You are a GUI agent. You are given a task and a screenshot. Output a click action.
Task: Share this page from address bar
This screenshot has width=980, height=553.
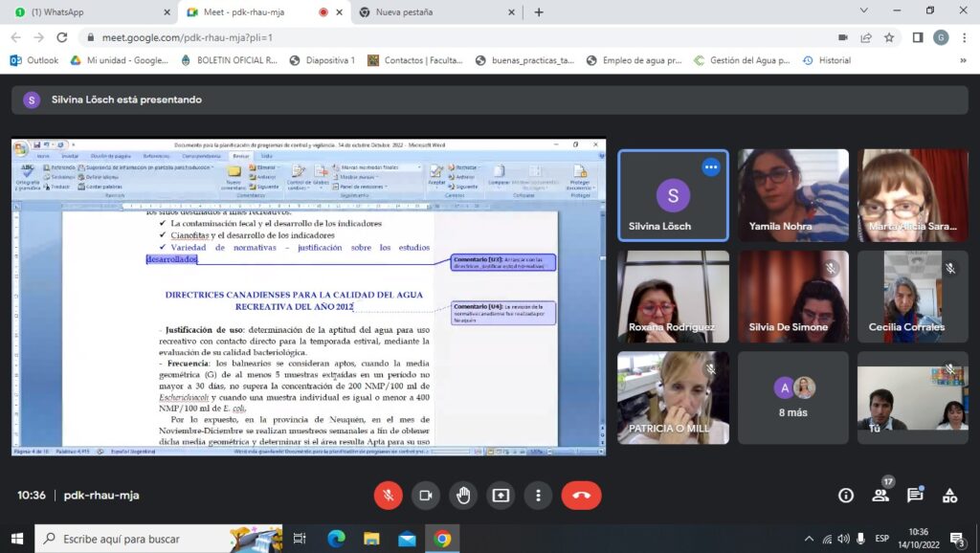pos(866,37)
